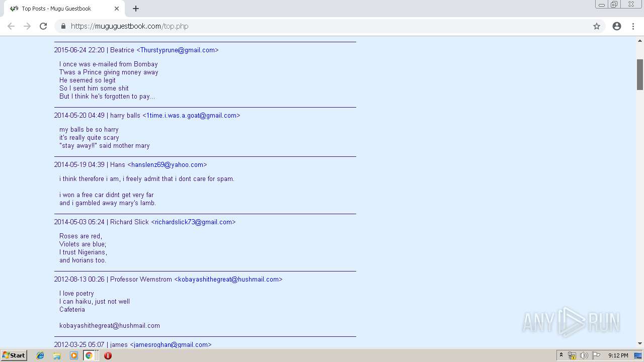Open the network tray icon
644x362 pixels.
coord(572,355)
